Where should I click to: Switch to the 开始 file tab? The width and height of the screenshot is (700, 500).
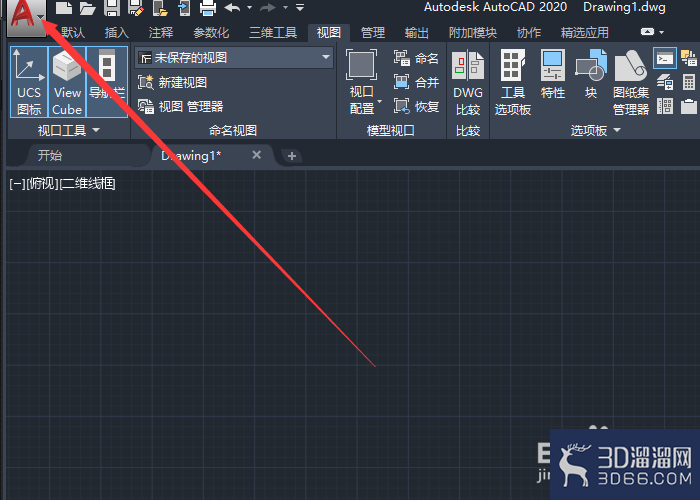[x=50, y=155]
